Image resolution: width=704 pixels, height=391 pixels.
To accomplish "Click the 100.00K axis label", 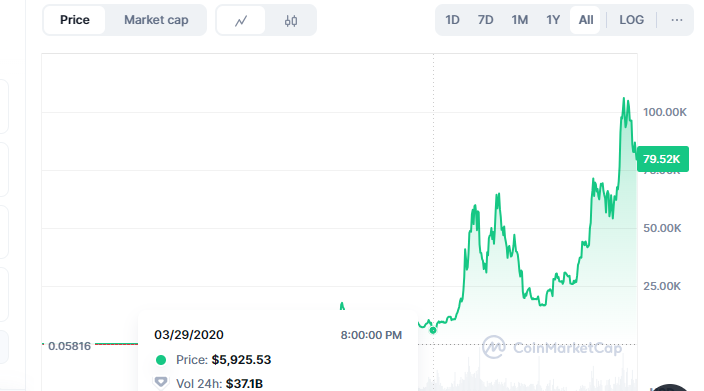I will 664,112.
